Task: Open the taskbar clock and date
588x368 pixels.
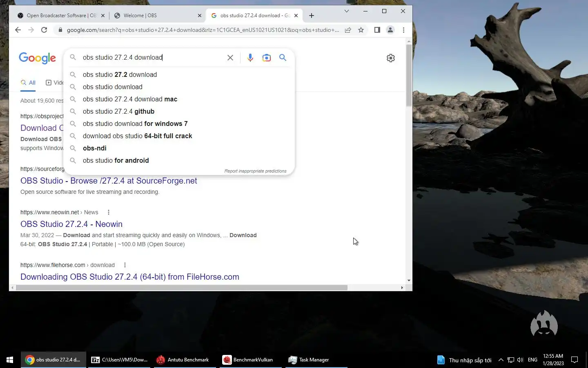Action: (x=553, y=360)
